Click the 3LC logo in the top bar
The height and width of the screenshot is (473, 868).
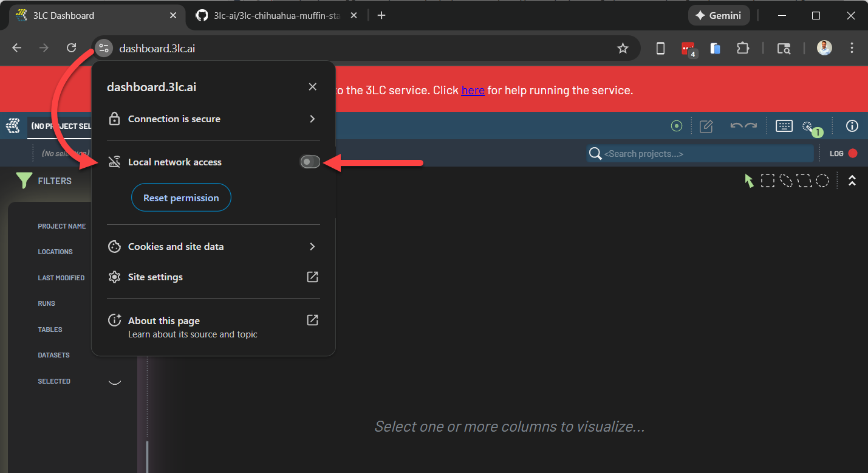(x=13, y=126)
